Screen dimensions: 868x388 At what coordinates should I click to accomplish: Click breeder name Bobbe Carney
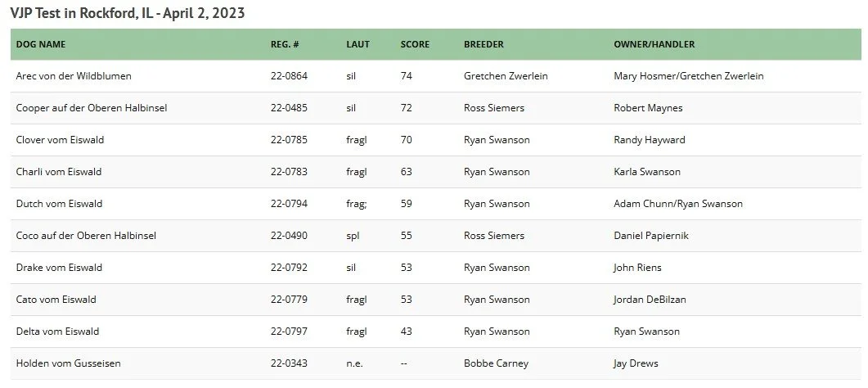(x=496, y=363)
